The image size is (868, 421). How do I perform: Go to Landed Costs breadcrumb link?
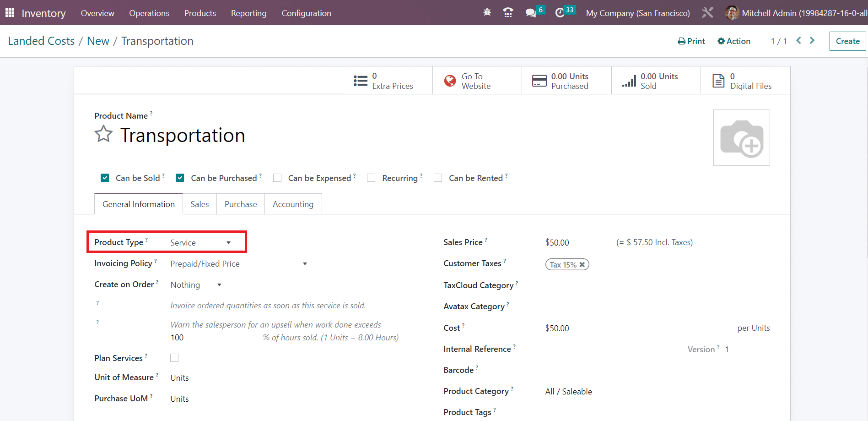pyautogui.click(x=41, y=41)
